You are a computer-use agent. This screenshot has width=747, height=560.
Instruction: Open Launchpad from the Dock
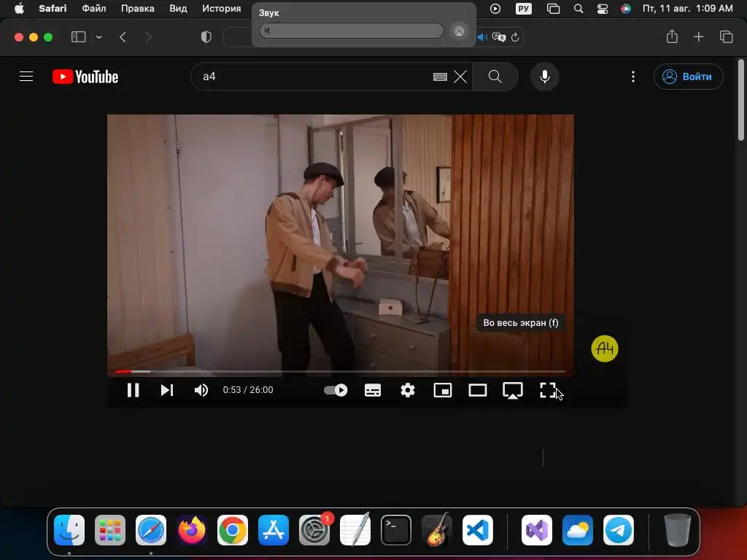click(x=110, y=530)
